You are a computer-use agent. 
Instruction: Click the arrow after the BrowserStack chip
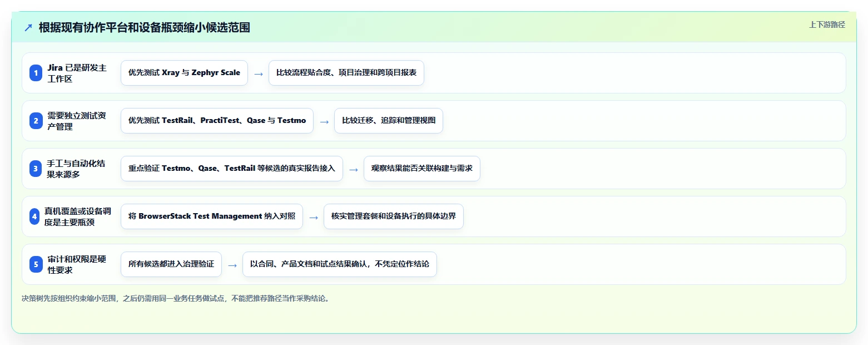click(314, 217)
